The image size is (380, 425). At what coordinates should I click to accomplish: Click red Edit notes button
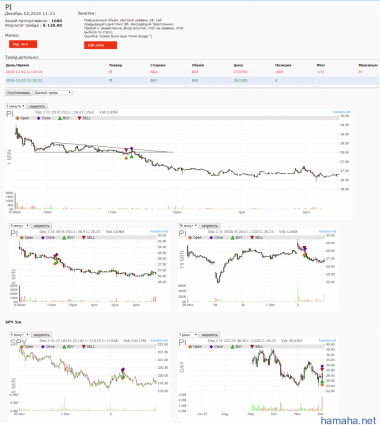tap(100, 45)
